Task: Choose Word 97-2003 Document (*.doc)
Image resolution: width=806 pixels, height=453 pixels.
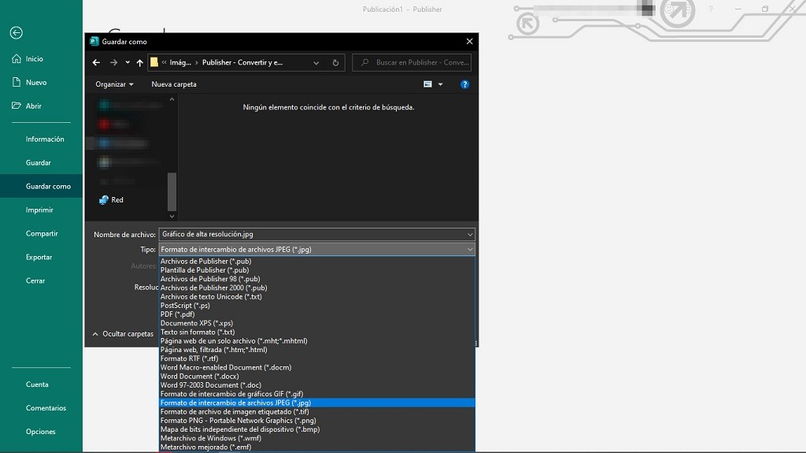Action: point(317,385)
